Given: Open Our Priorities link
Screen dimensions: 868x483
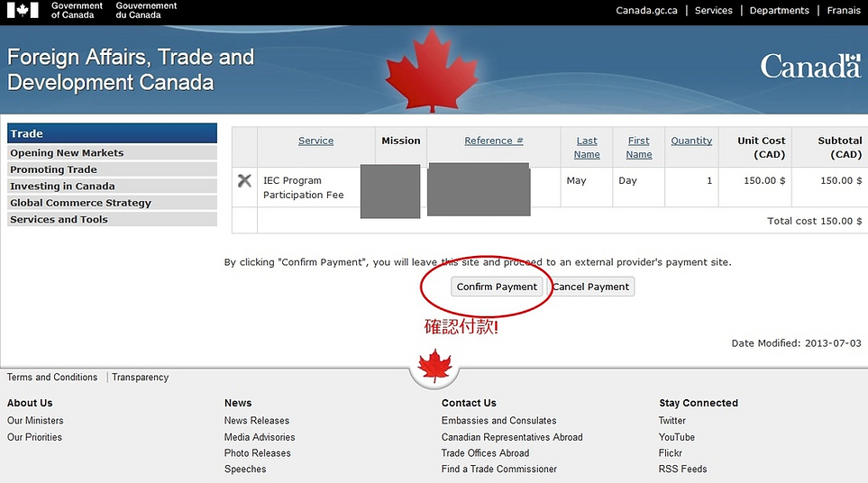Looking at the screenshot, I should pyautogui.click(x=34, y=437).
